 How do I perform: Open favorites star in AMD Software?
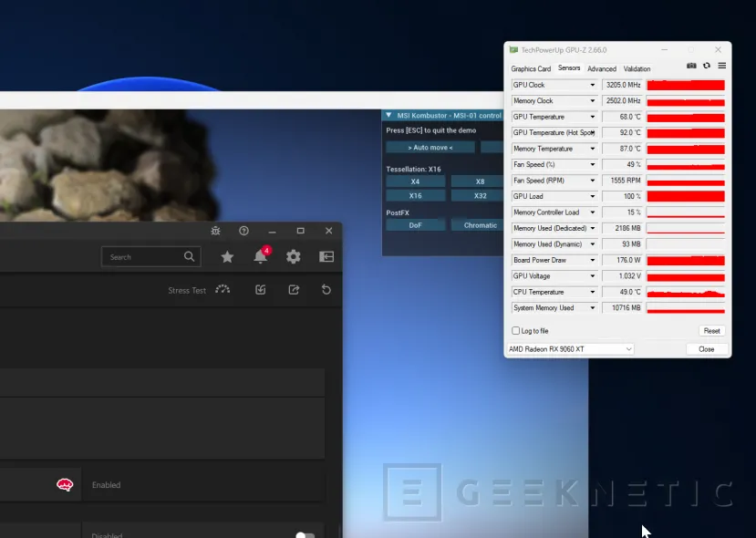pos(227,257)
